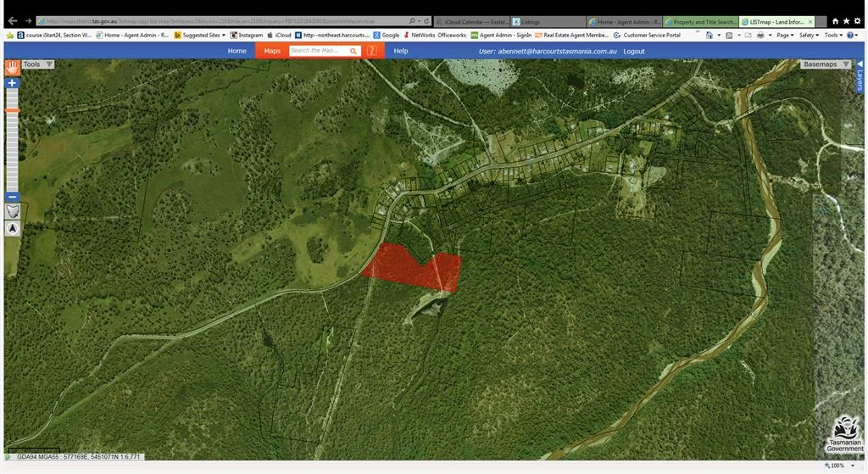Viewport: 868px width, 474px height.
Task: Click the orange question mark help icon
Action: coord(372,51)
